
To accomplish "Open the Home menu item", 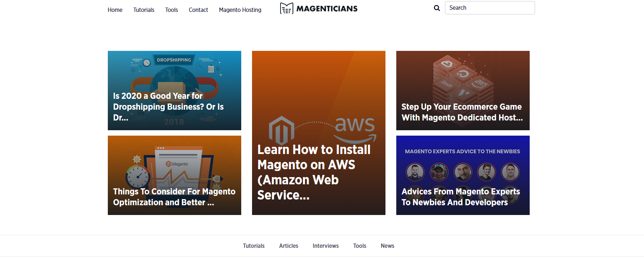I will pos(115,10).
